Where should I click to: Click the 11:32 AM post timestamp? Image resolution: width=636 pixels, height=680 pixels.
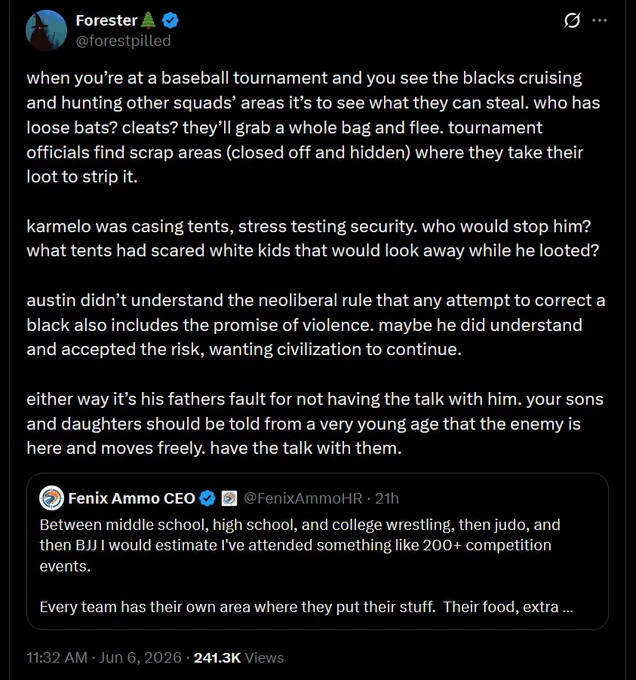click(x=57, y=657)
